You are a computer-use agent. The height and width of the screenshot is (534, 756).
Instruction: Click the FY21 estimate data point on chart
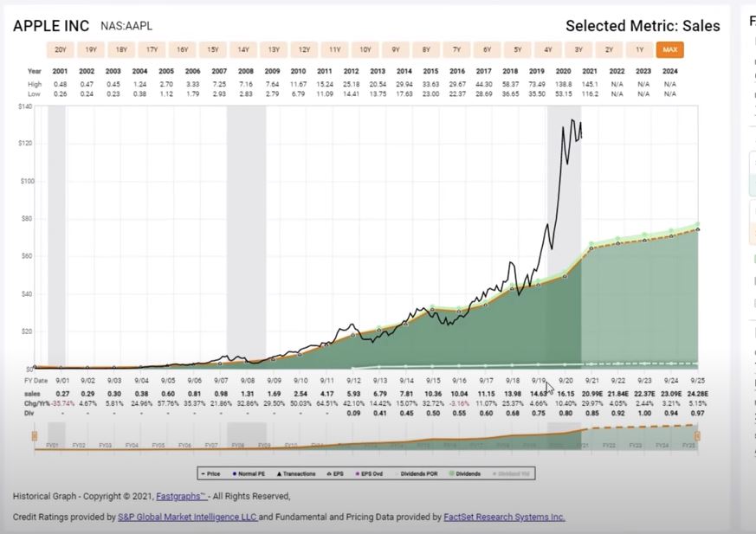pyautogui.click(x=591, y=248)
